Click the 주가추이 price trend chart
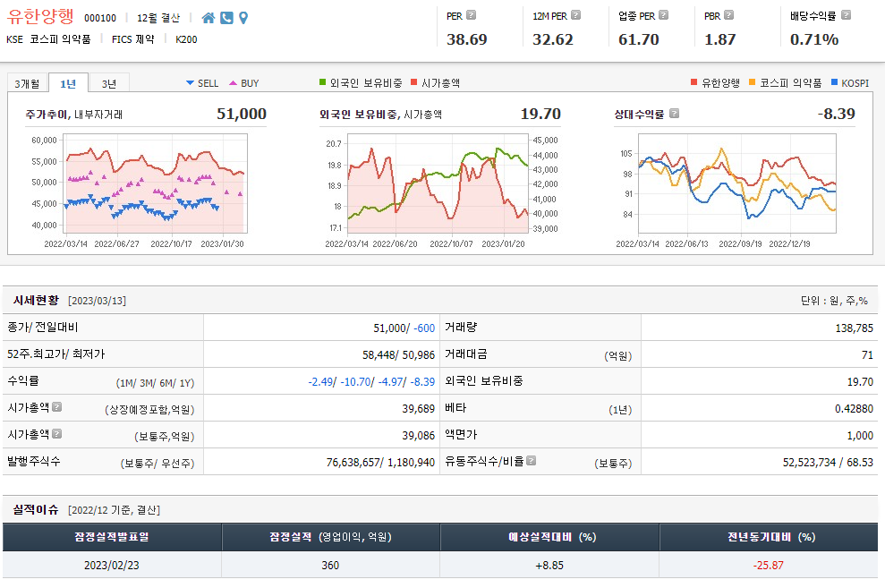The height and width of the screenshot is (588, 885). (155, 183)
